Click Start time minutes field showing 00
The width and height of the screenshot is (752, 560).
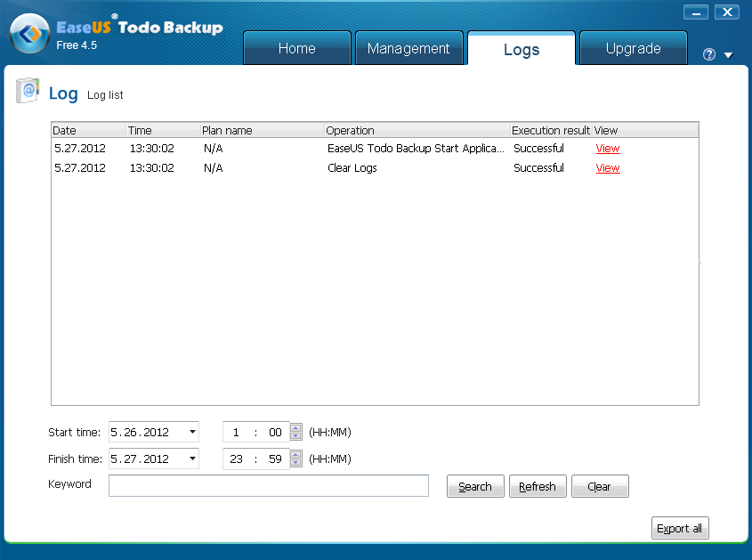coord(275,433)
